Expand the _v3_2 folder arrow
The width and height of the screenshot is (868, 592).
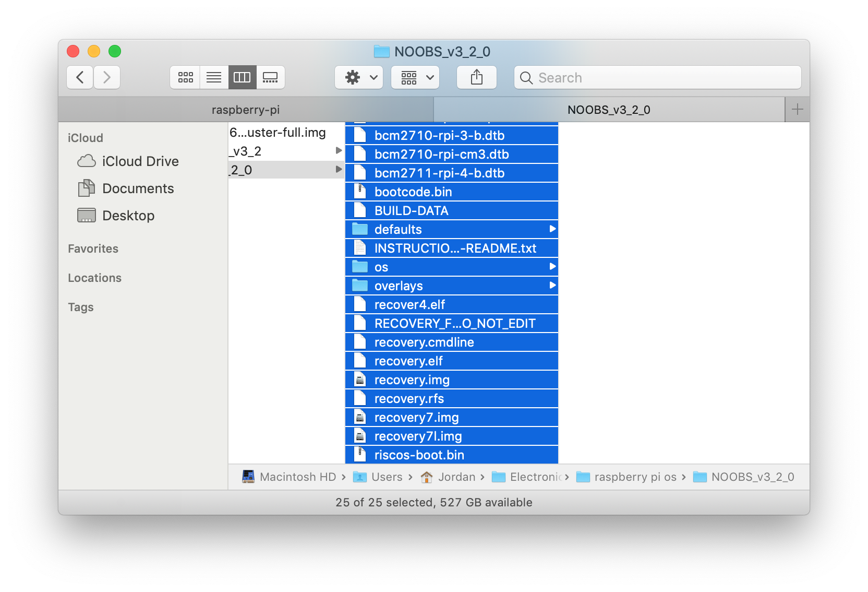click(339, 150)
